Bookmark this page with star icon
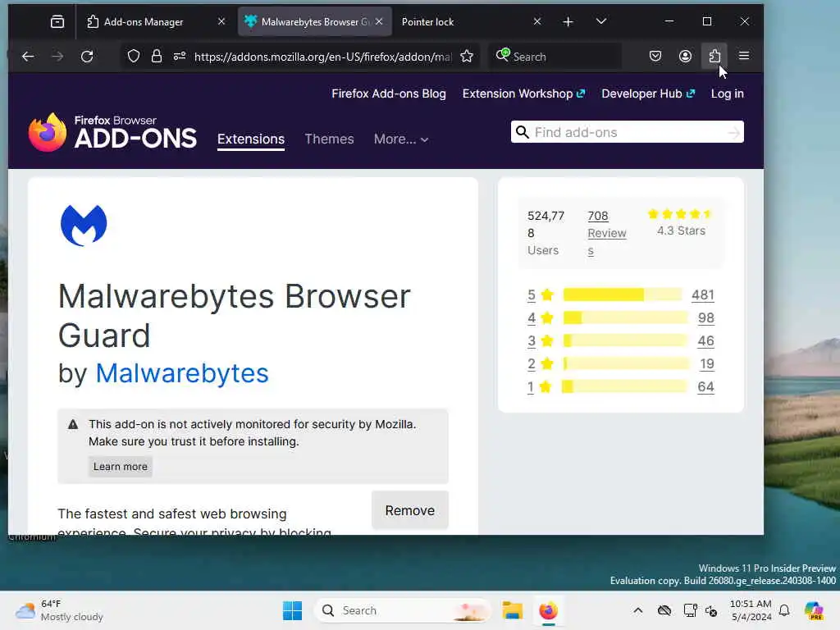Image resolution: width=840 pixels, height=630 pixels. pos(467,57)
